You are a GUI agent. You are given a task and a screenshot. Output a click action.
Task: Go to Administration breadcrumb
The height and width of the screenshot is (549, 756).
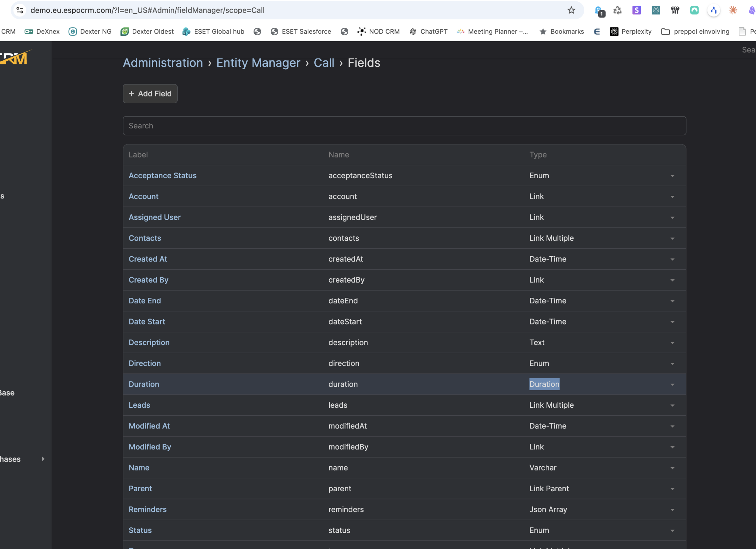coord(163,63)
